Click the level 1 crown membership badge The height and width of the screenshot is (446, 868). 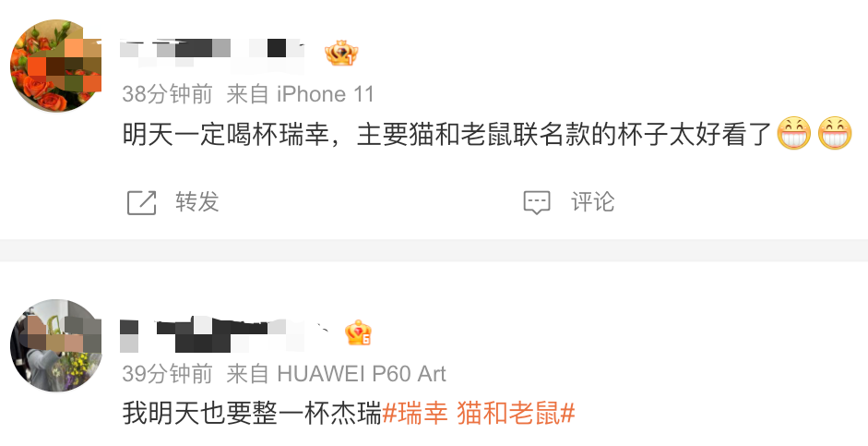click(x=341, y=54)
